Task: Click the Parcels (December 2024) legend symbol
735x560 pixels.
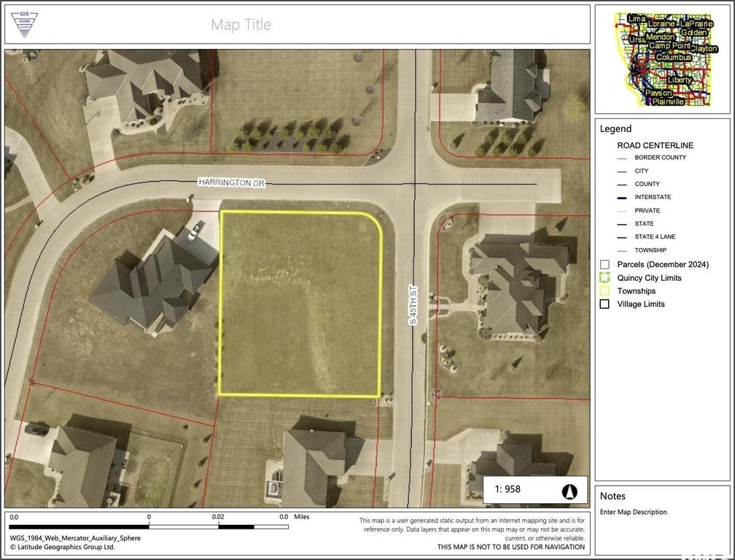Action: click(x=604, y=265)
